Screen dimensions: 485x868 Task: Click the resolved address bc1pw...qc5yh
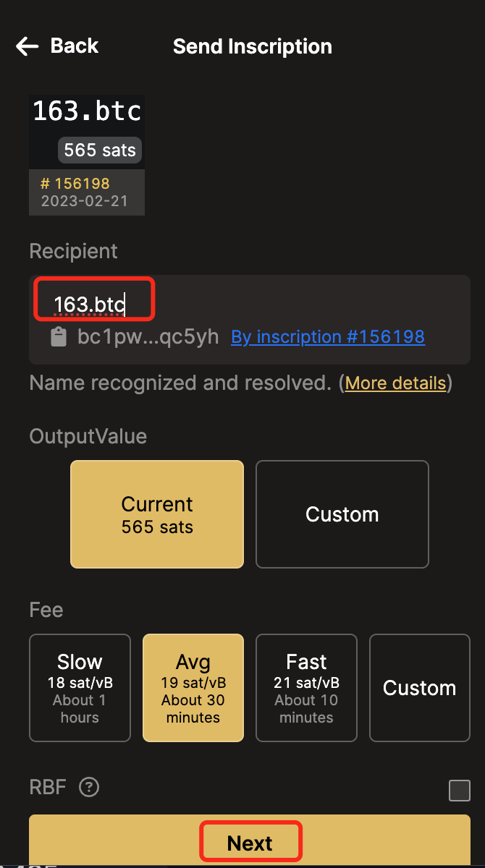pyautogui.click(x=148, y=337)
